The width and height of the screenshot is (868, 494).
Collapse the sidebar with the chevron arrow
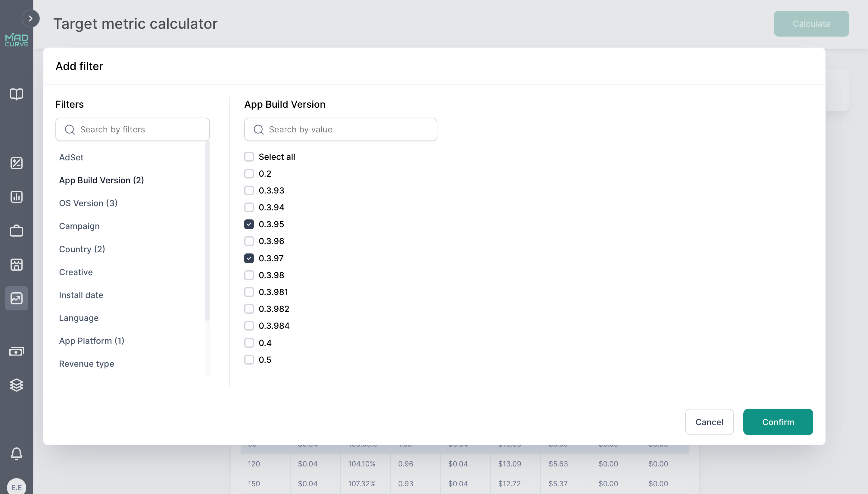pyautogui.click(x=31, y=18)
